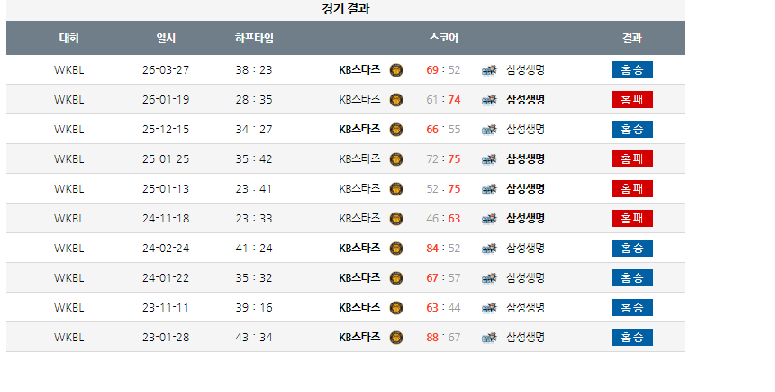The image size is (775, 392).
Task: Click Samsung Life logo in the 63:44 row
Action: tap(489, 308)
